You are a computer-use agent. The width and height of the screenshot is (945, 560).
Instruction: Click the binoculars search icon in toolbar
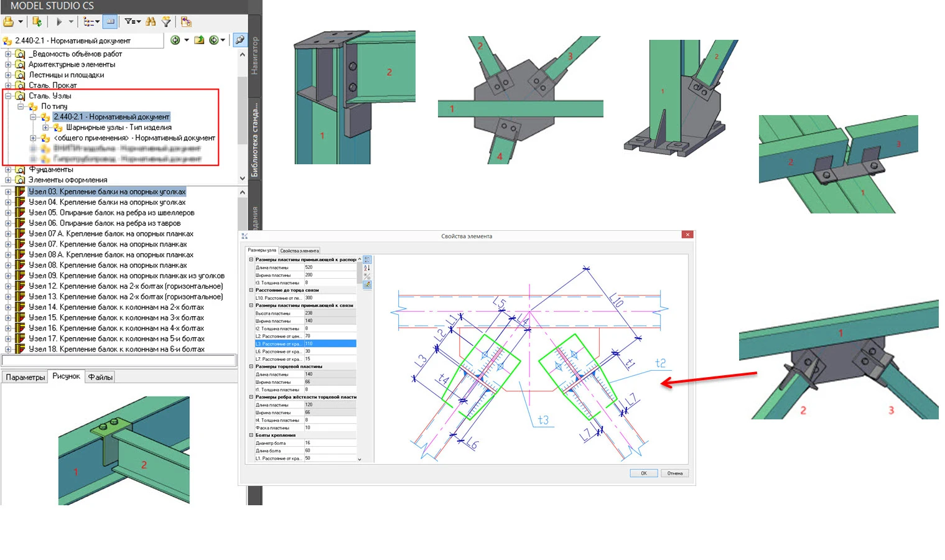click(151, 22)
